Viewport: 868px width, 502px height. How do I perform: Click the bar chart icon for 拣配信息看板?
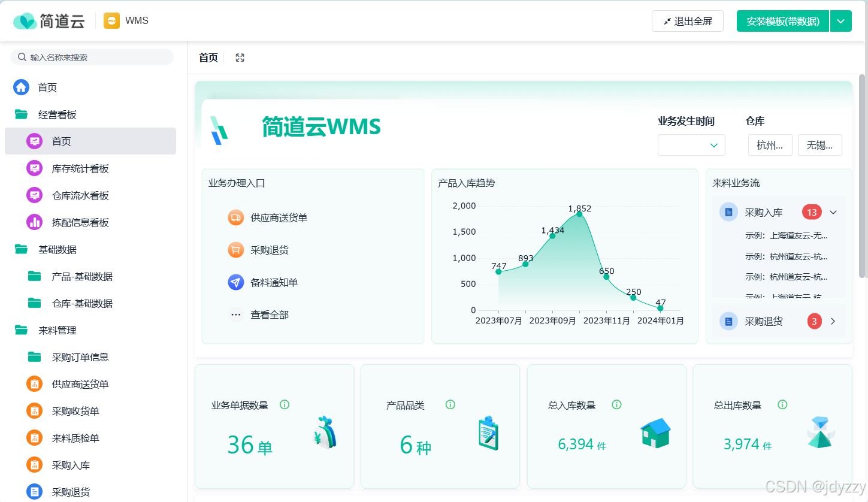[x=35, y=222]
